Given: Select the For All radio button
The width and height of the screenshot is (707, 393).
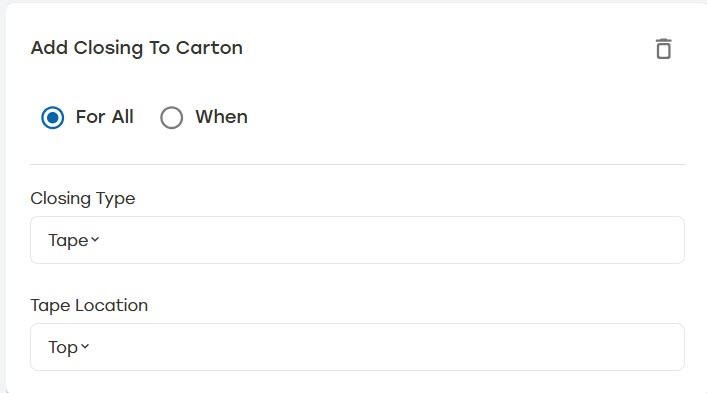Looking at the screenshot, I should [x=53, y=118].
